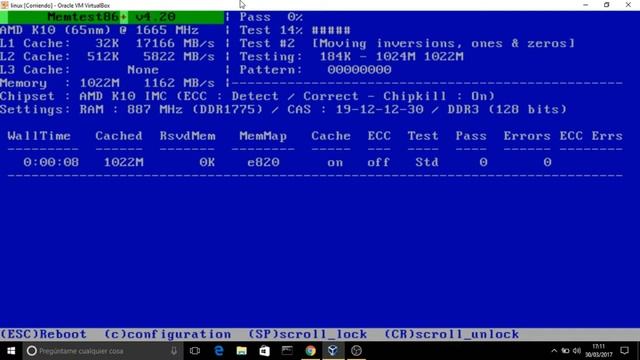640x360 pixels.
Task: Click the Memtest86+ v4.20 title banner
Action: pos(112,17)
